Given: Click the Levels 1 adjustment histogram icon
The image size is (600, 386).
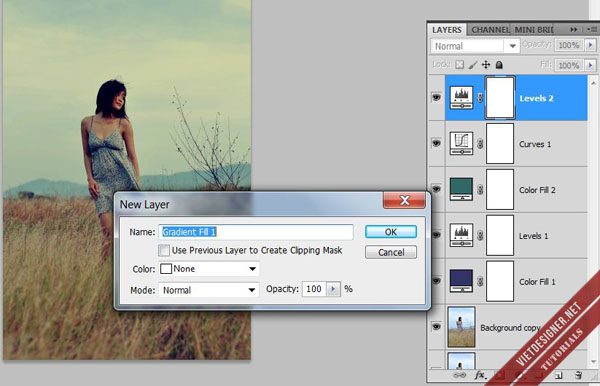Looking at the screenshot, I should pos(461,235).
